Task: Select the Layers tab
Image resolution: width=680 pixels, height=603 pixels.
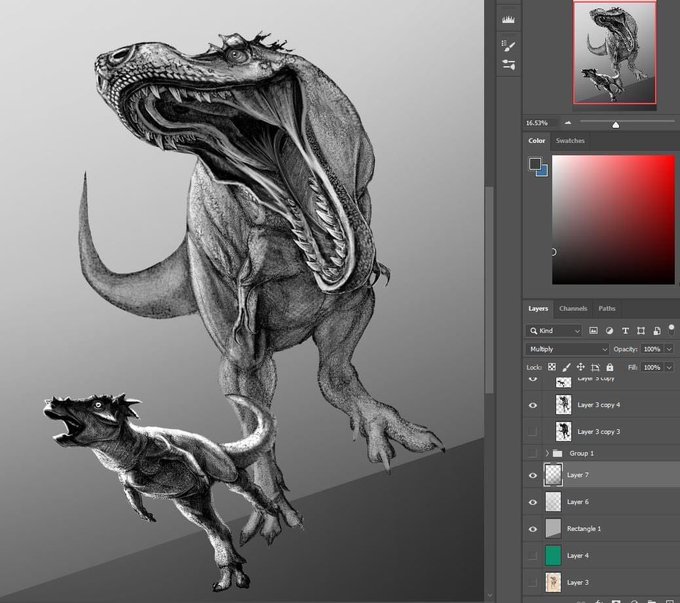Action: [x=538, y=308]
